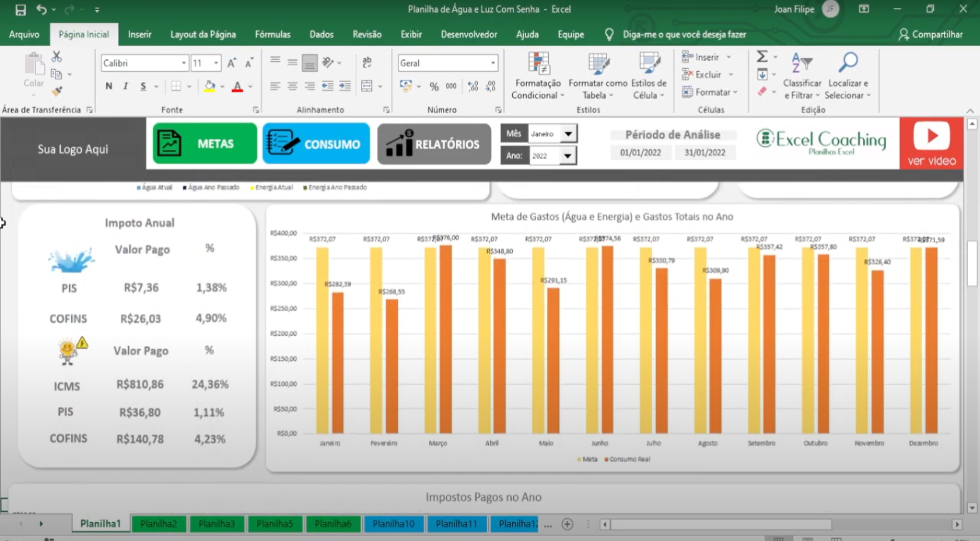Screen dimensions: 980x541
Task: Toggle Bold (N) formatting
Action: tap(108, 86)
